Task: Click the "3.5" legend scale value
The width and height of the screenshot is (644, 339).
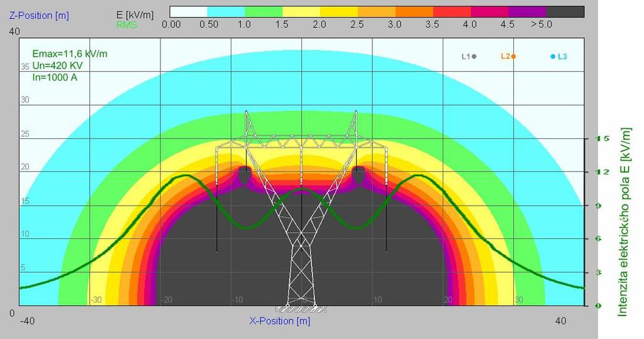Action: tap(432, 25)
